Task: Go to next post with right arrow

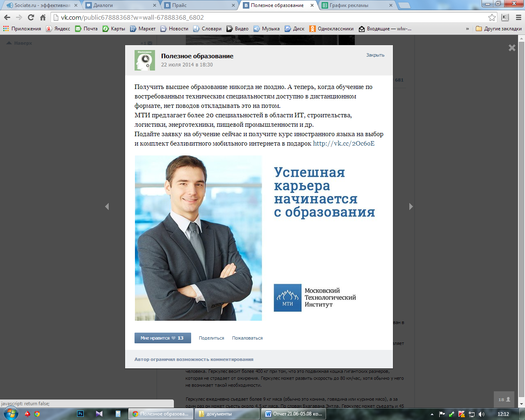Action: click(411, 206)
